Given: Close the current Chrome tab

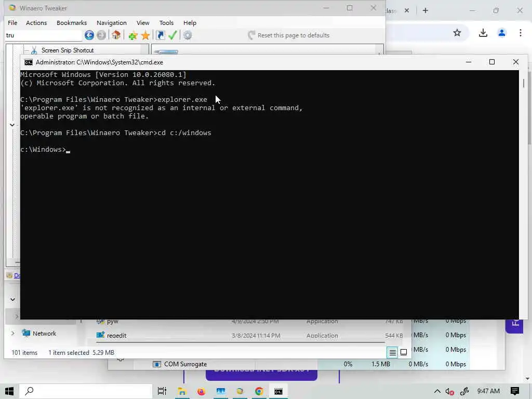Looking at the screenshot, I should click(407, 10).
